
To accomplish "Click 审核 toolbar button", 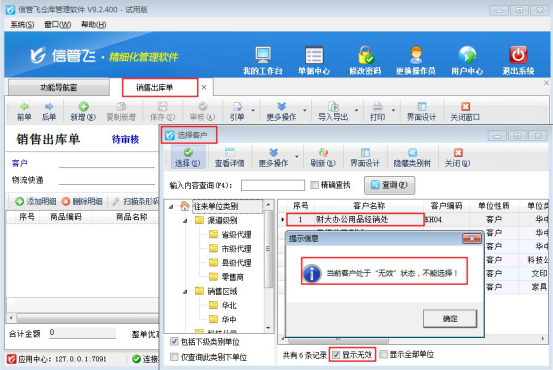I will coord(202,111).
